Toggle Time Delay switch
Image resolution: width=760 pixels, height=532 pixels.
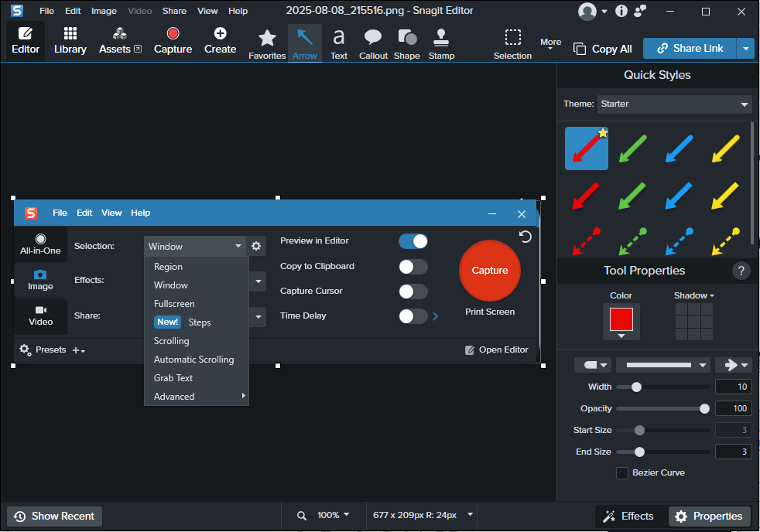(x=413, y=316)
